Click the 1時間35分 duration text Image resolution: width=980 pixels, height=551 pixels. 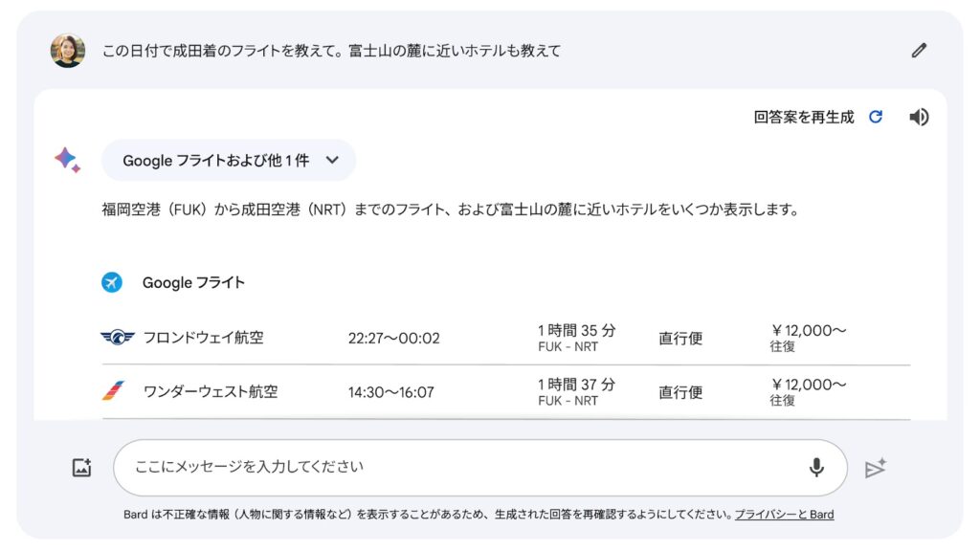coord(576,330)
